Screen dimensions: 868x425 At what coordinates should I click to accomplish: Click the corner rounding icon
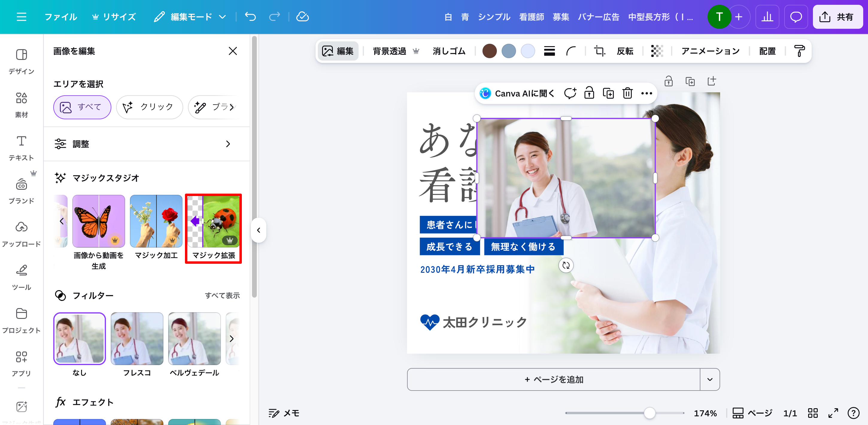coord(571,51)
